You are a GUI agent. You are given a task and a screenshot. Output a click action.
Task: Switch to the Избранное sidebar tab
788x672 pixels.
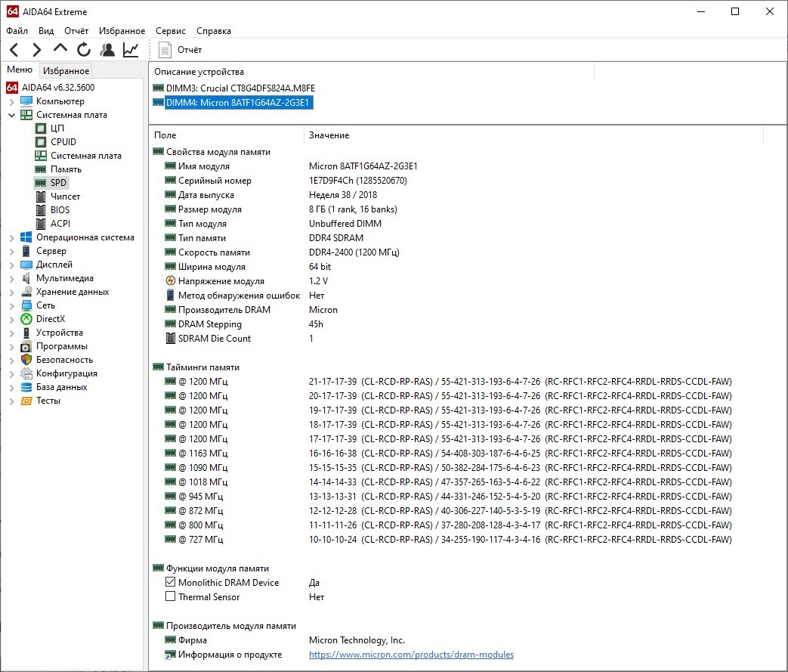pos(66,71)
